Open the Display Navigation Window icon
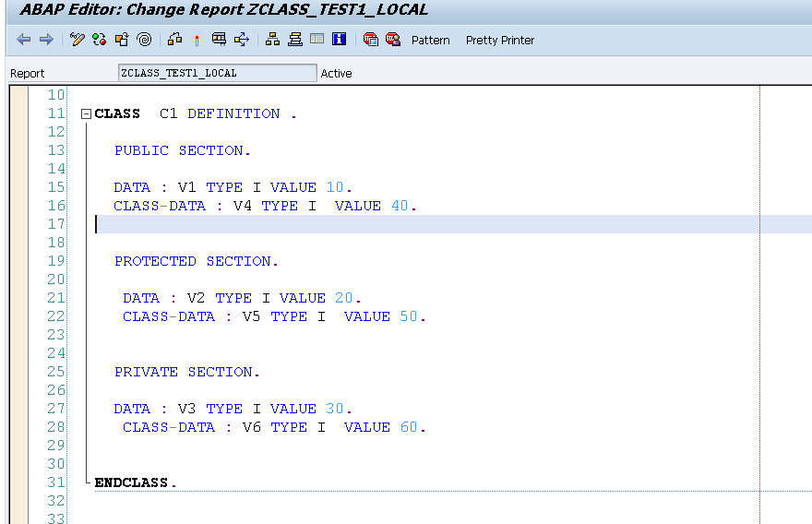The height and width of the screenshot is (524, 812). point(295,40)
